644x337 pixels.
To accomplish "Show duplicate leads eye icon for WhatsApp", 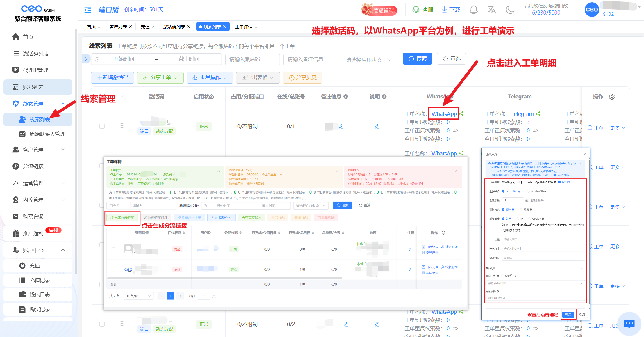I will pyautogui.click(x=456, y=131).
